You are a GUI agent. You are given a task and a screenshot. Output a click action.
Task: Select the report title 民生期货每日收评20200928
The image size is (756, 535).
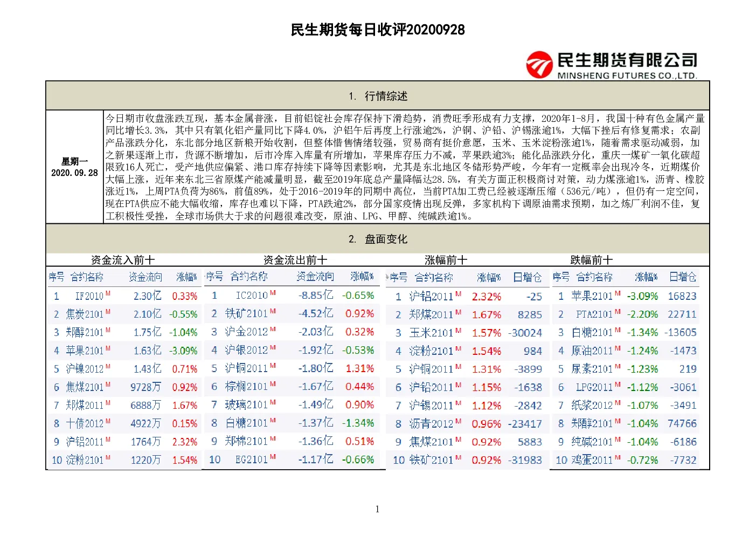378,30
